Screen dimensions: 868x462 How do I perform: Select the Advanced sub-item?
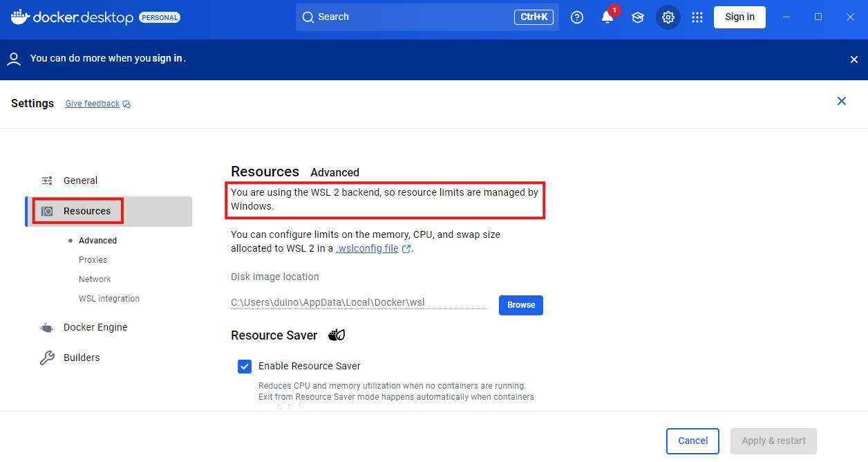[x=97, y=241]
